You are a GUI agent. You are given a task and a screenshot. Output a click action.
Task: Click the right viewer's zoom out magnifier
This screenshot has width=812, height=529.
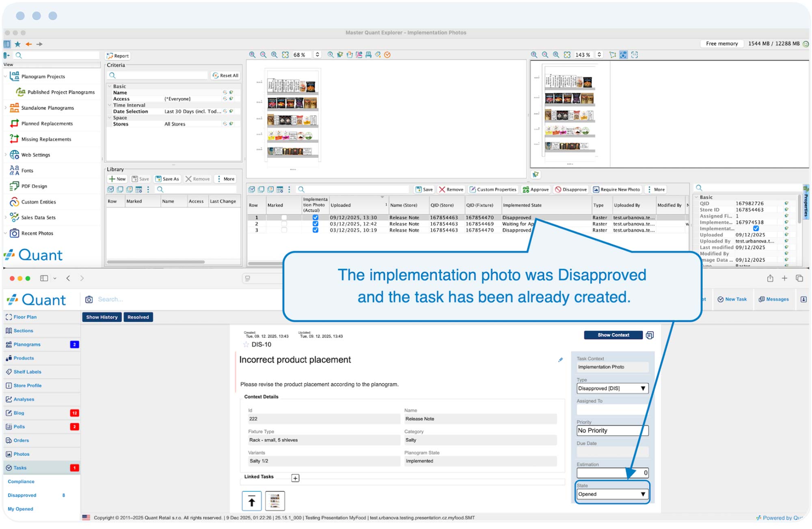pos(545,55)
